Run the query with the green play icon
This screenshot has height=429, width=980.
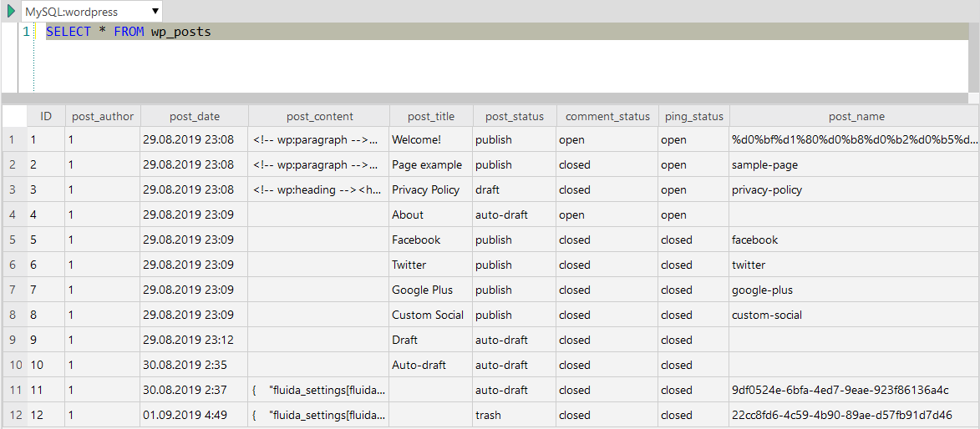coord(11,11)
